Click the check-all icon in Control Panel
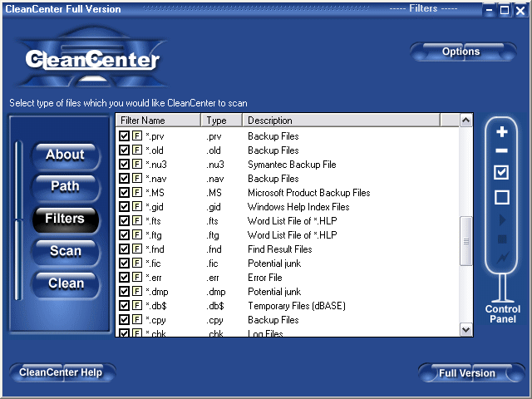Viewport: 532px width, 399px height. (x=501, y=172)
